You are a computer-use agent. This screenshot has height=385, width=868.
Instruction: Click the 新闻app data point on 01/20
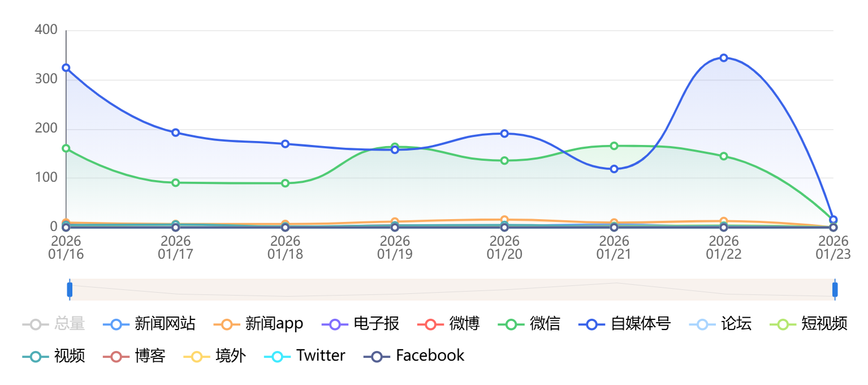pyautogui.click(x=504, y=220)
